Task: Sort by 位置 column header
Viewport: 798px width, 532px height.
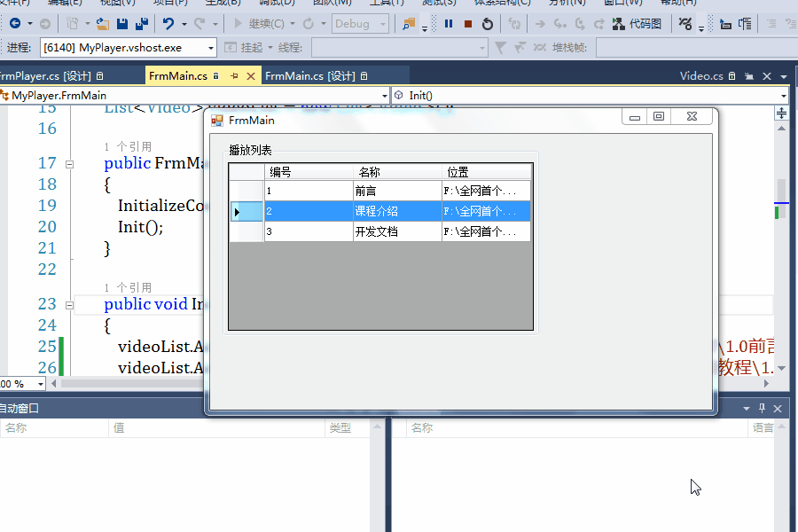Action: 487,172
